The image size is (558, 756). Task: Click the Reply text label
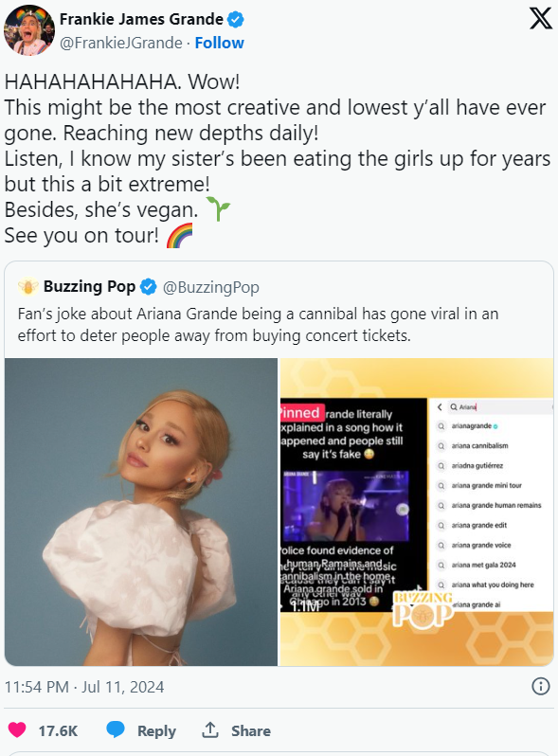click(156, 731)
